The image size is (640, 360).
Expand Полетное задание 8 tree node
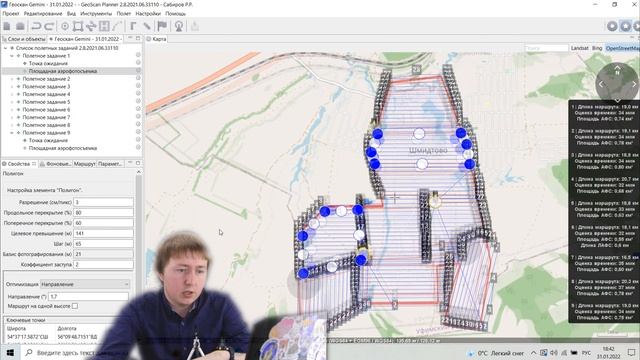(x=12, y=125)
